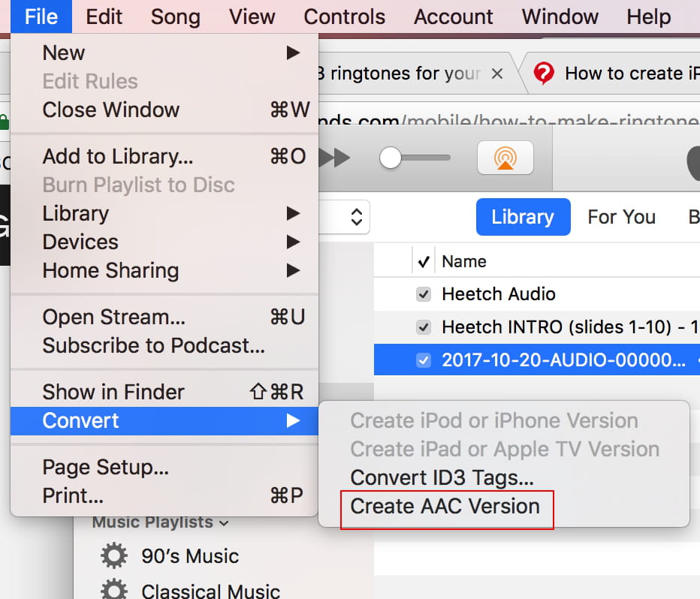This screenshot has width=700, height=599.
Task: Click the AirPlay icon button
Action: [505, 158]
